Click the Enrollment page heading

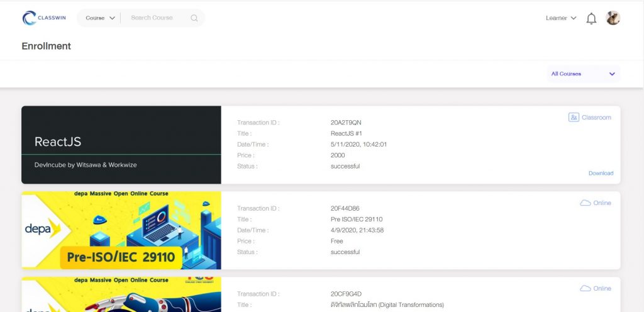[47, 46]
